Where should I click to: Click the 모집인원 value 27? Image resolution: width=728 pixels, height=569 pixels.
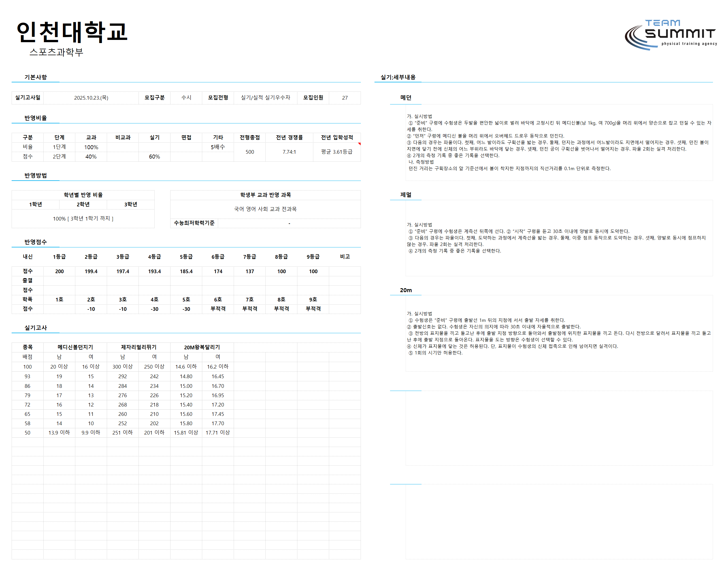(345, 98)
